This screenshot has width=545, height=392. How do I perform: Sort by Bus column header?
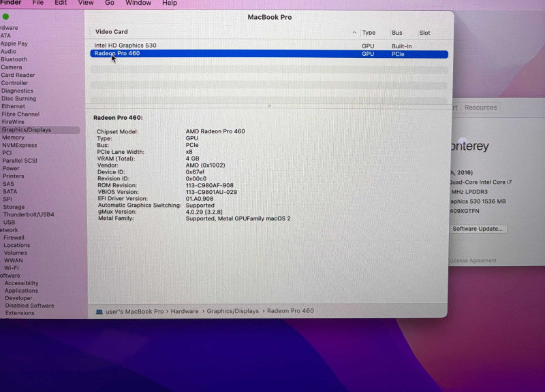[x=396, y=33]
